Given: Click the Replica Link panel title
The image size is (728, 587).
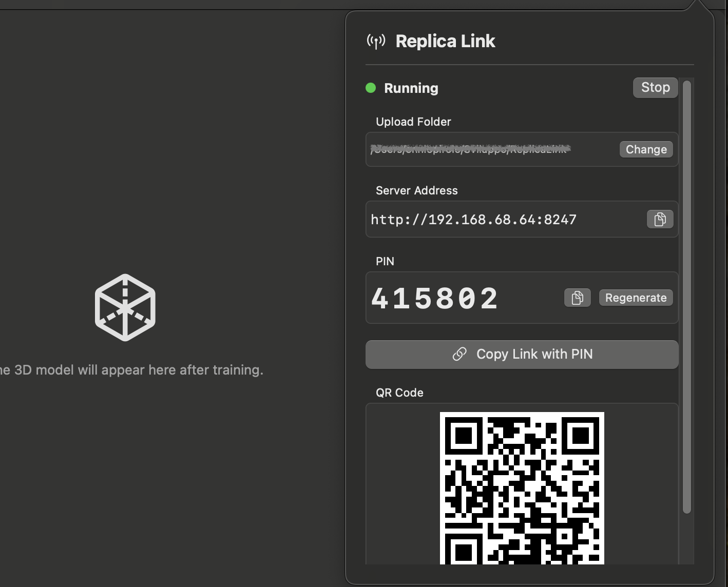Looking at the screenshot, I should click(x=445, y=41).
